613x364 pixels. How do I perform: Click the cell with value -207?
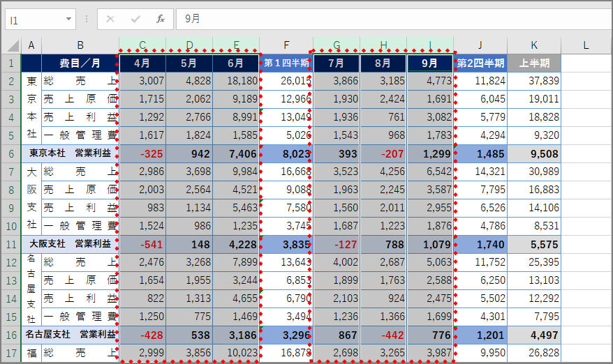click(383, 154)
